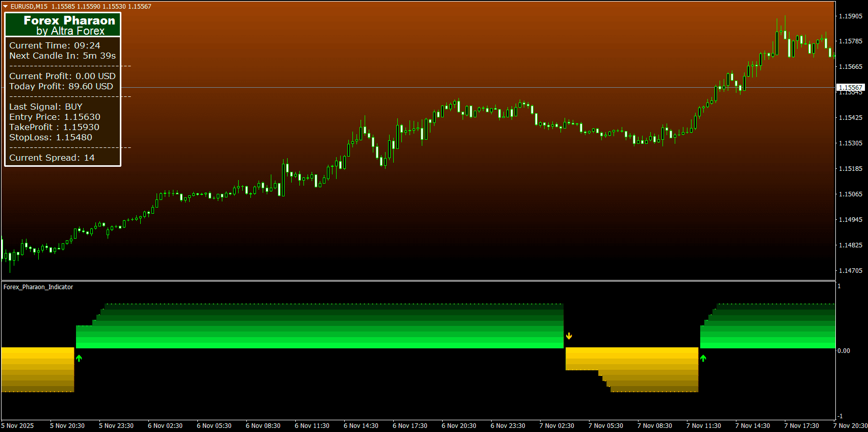Click the leftmost yellow histogram block
The image size is (868, 432).
coord(38,369)
